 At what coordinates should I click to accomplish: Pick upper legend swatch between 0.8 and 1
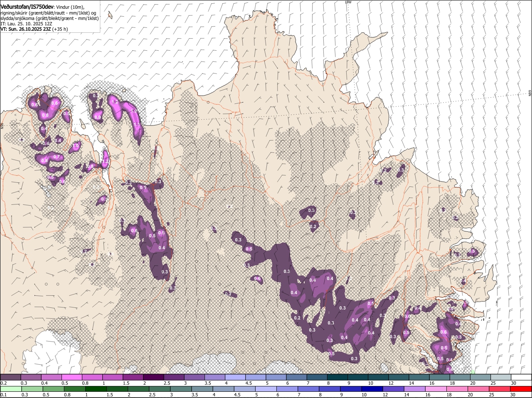92,377
